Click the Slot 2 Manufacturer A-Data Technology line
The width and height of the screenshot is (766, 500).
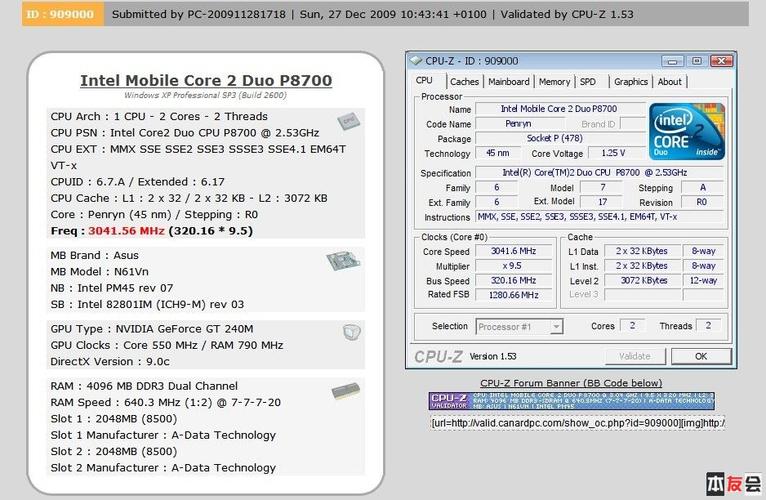tap(163, 468)
